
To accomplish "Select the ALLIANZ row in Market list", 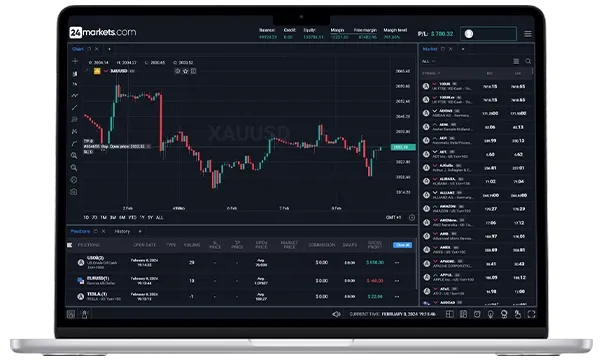I will tap(476, 195).
